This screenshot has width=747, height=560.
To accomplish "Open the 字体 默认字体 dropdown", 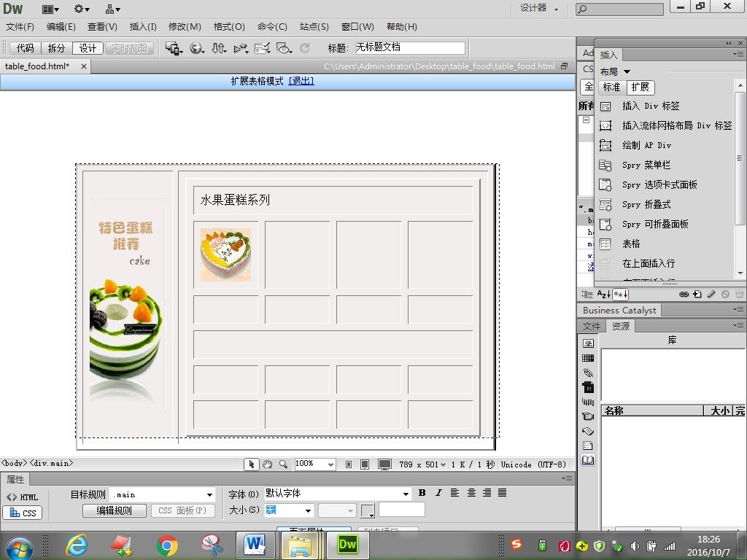I will pyautogui.click(x=406, y=494).
